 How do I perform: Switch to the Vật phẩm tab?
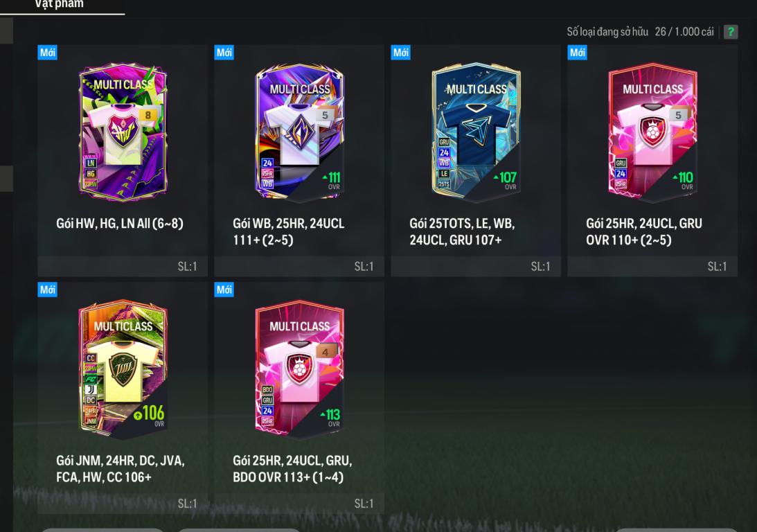click(x=59, y=4)
